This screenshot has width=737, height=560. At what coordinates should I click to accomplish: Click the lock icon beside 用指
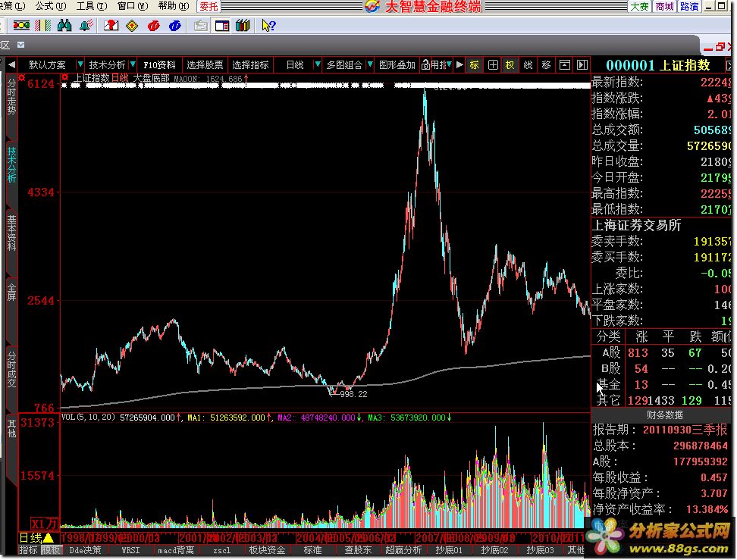pos(425,65)
